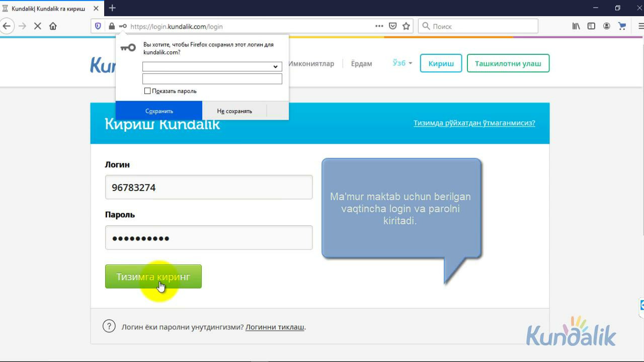Open the Firefox account icon
This screenshot has height=362, width=644.
[607, 26]
